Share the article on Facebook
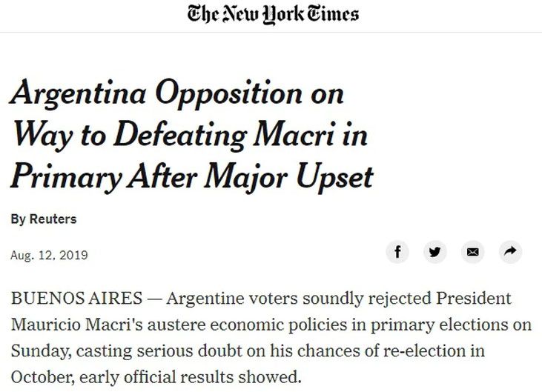 point(397,253)
